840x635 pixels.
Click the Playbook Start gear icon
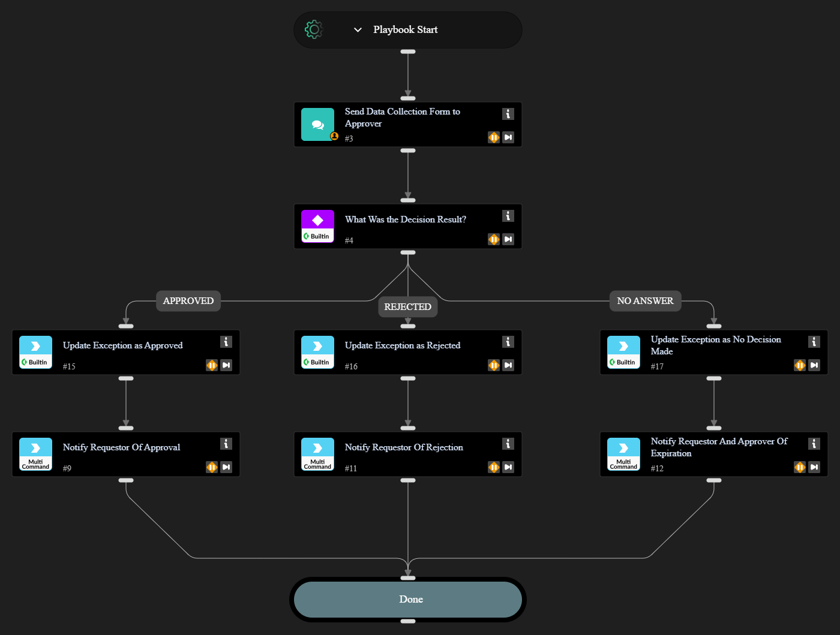click(x=314, y=29)
